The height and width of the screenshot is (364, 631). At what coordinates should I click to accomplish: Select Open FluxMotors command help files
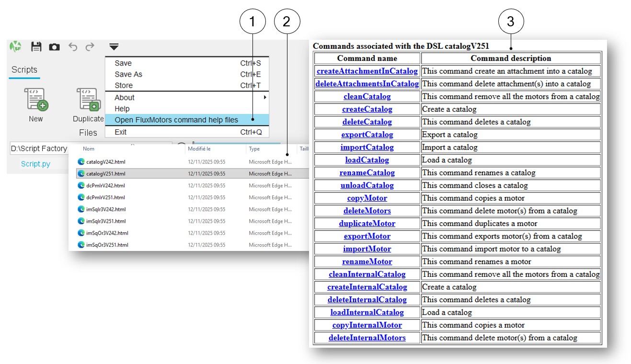point(187,120)
